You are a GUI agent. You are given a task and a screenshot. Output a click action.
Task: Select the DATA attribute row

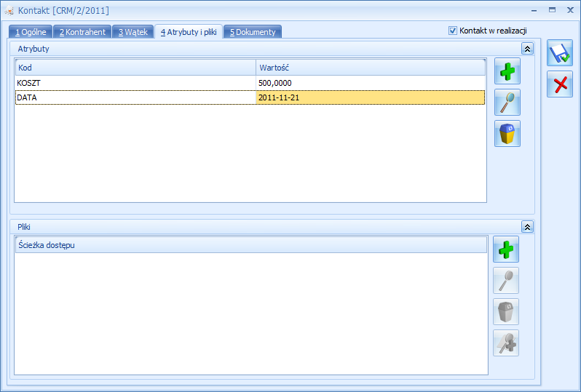[x=250, y=97]
